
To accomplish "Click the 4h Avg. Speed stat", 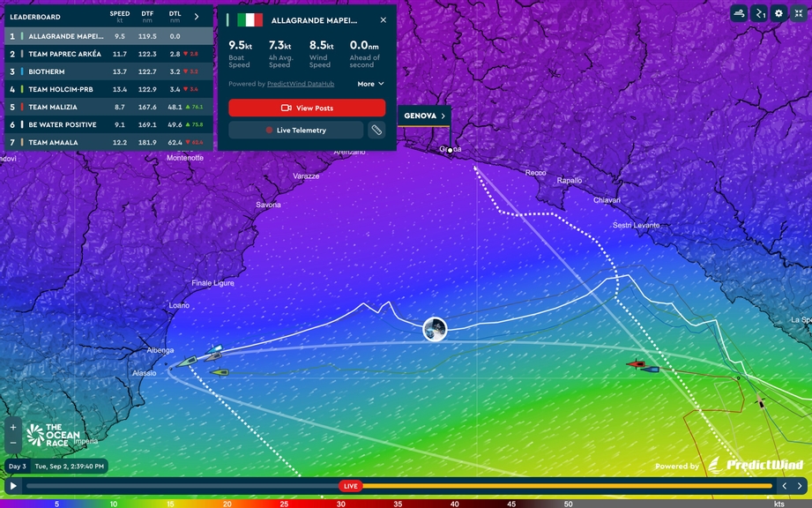I will (280, 54).
